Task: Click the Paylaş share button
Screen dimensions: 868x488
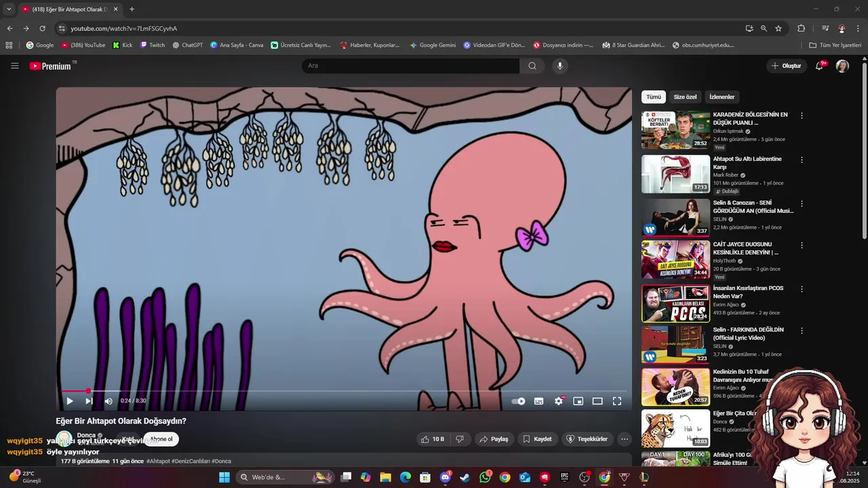Action: tap(494, 439)
